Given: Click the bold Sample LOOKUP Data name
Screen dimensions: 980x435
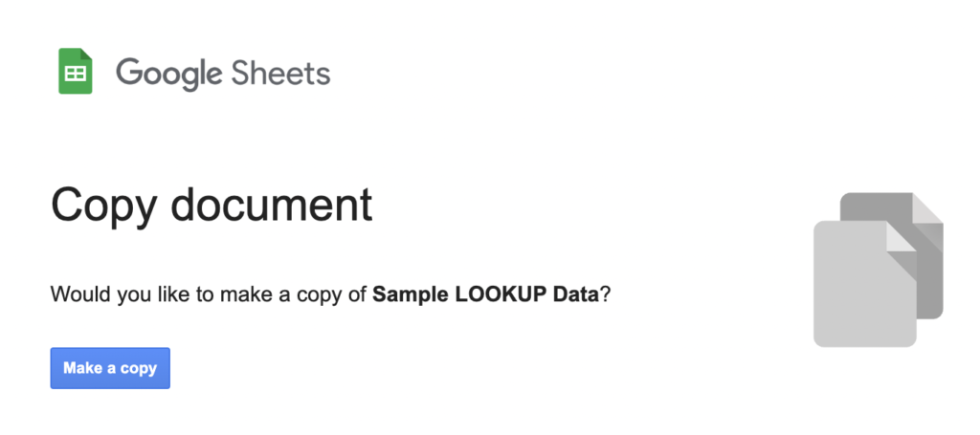Looking at the screenshot, I should (x=485, y=294).
